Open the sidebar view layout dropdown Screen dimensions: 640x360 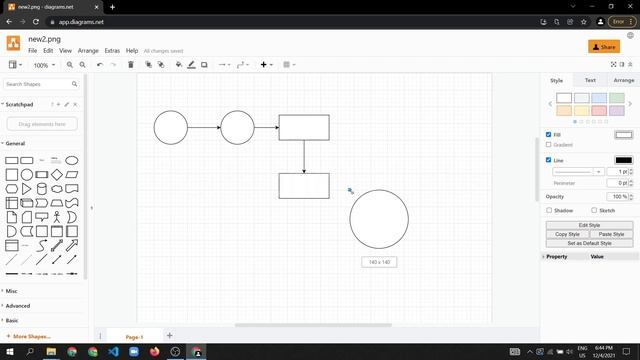pos(15,65)
